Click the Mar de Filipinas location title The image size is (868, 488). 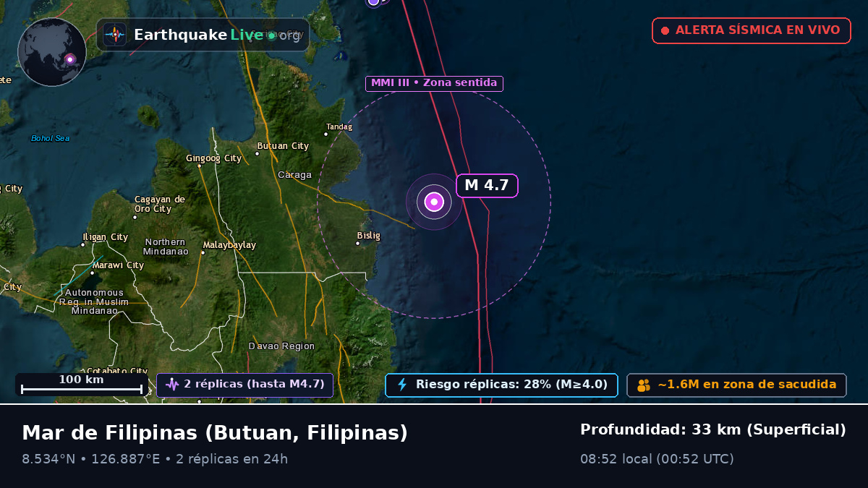tap(215, 433)
